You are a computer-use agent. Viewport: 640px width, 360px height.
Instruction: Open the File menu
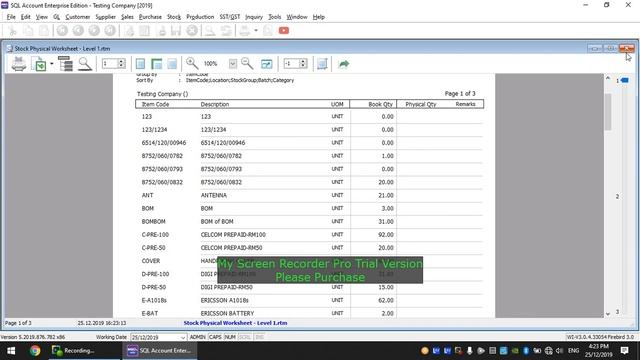11,17
